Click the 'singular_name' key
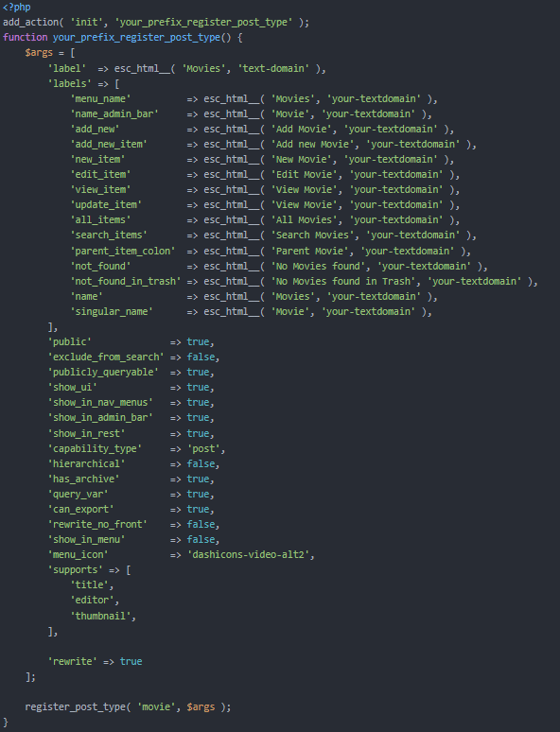 (x=112, y=311)
